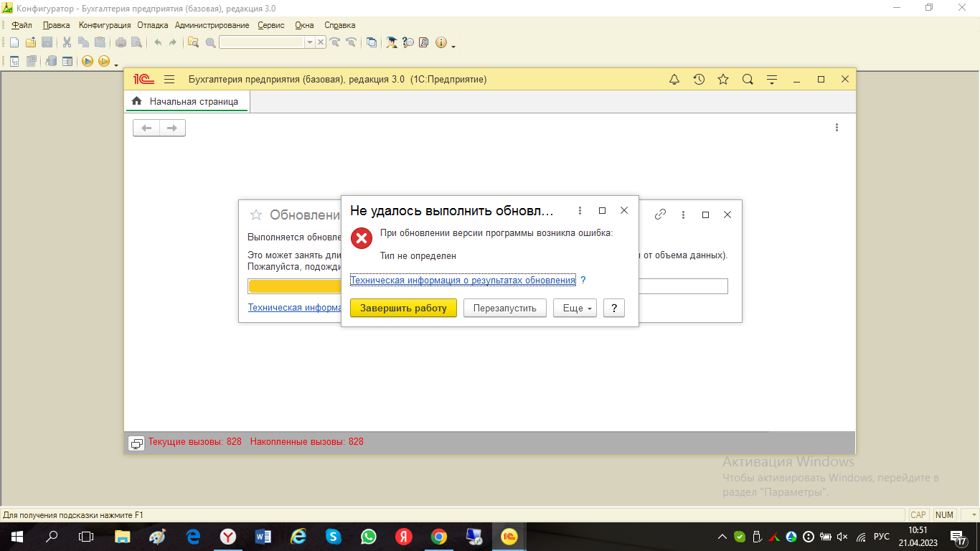This screenshot has height=551, width=980.
Task: Open the Сервис menu
Action: pos(271,25)
